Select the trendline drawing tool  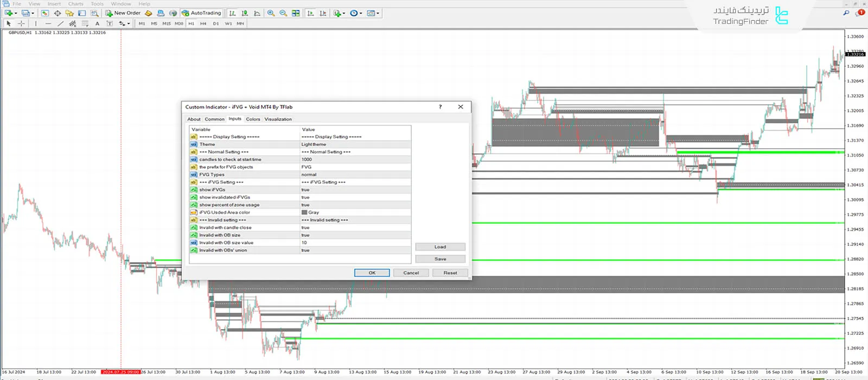click(60, 23)
